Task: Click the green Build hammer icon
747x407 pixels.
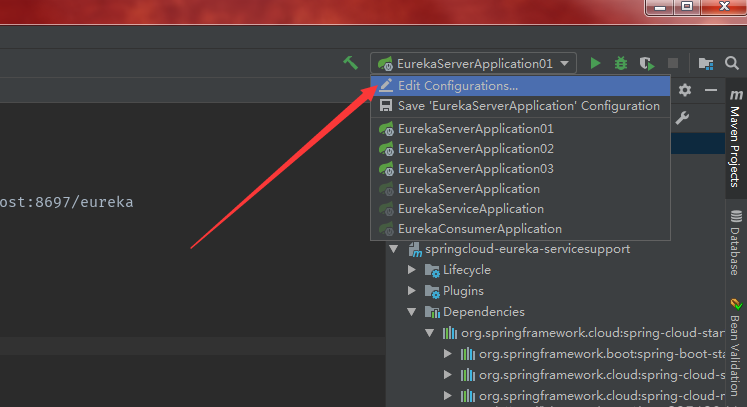Action: [351, 63]
